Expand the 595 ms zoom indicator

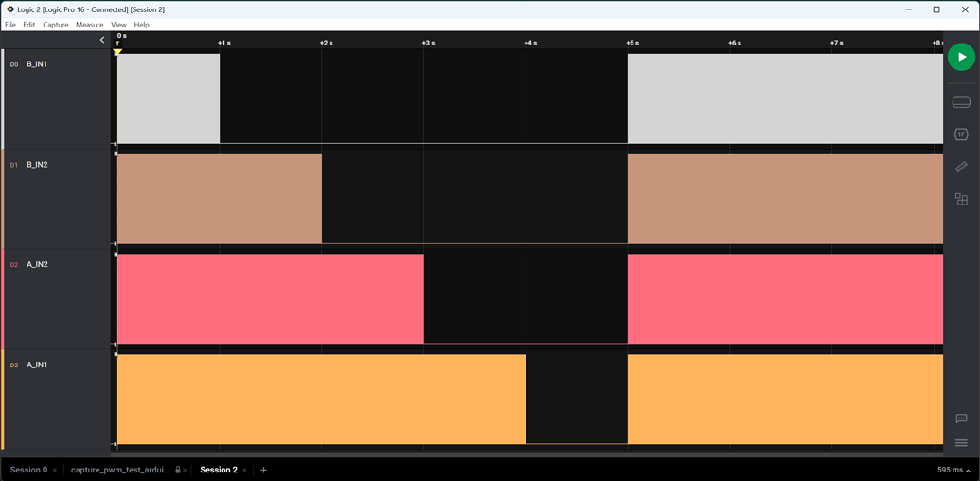954,470
